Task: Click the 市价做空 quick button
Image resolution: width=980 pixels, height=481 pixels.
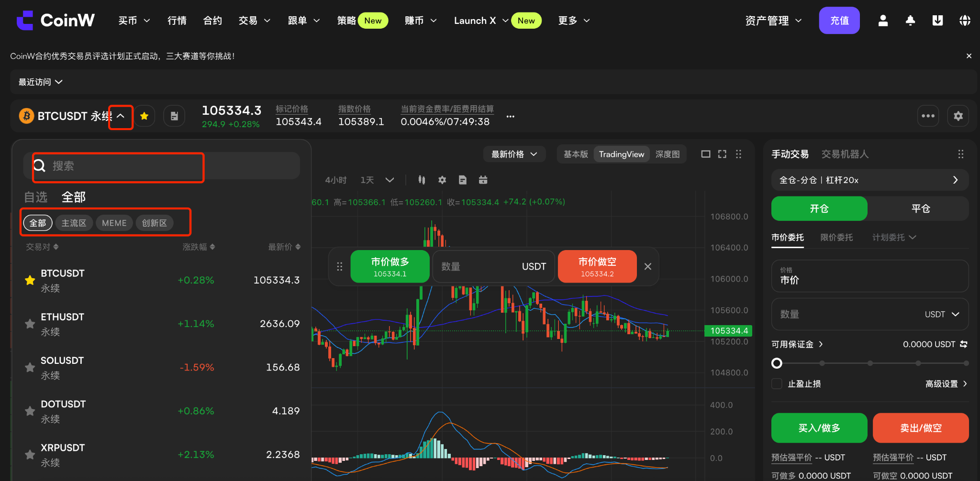Action: [597, 266]
